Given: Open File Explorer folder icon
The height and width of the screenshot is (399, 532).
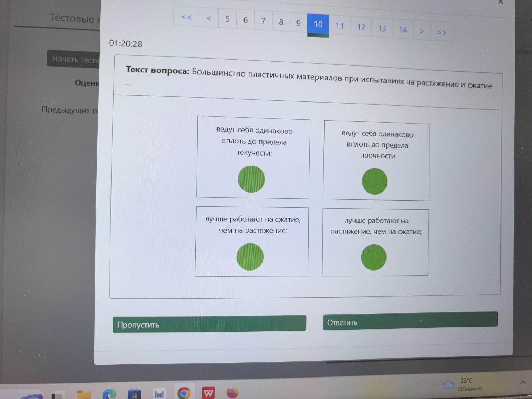Looking at the screenshot, I should [x=84, y=395].
